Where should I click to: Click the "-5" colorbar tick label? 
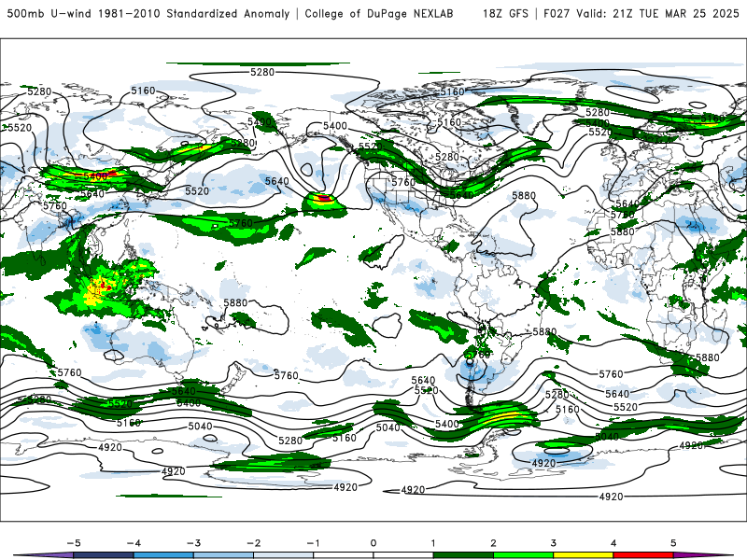[74, 543]
